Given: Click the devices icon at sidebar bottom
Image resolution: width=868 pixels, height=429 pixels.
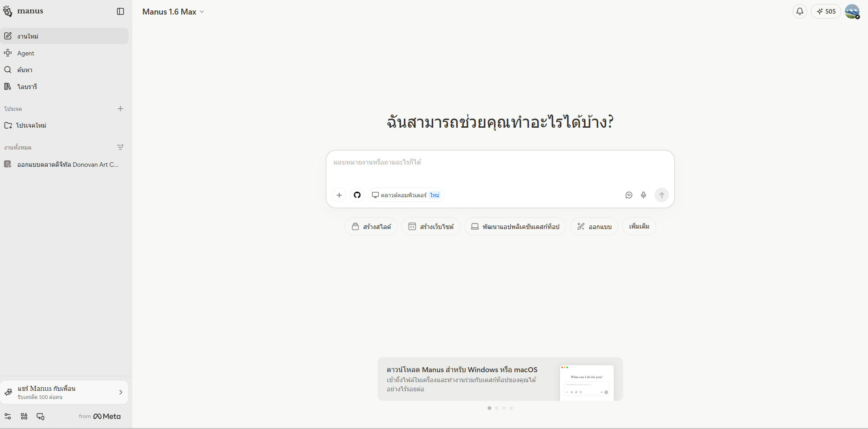Looking at the screenshot, I should pos(40,416).
